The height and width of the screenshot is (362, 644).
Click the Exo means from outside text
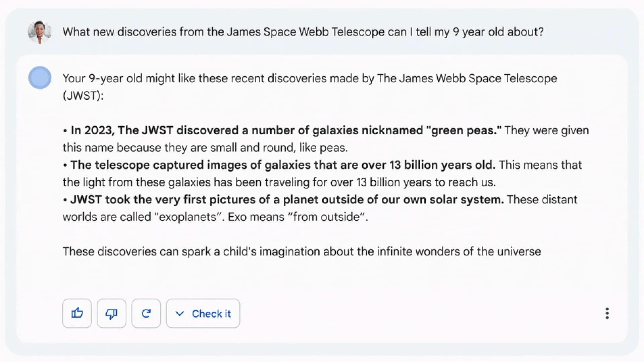298,217
